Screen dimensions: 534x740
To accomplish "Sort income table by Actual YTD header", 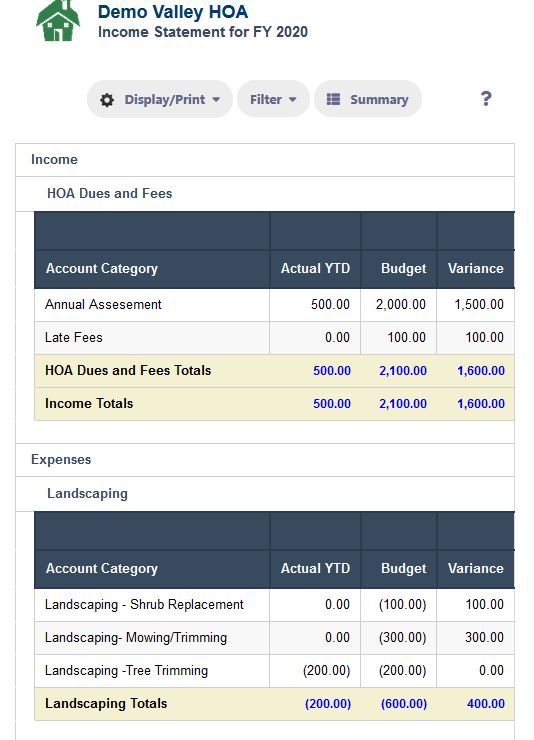I will tap(315, 269).
